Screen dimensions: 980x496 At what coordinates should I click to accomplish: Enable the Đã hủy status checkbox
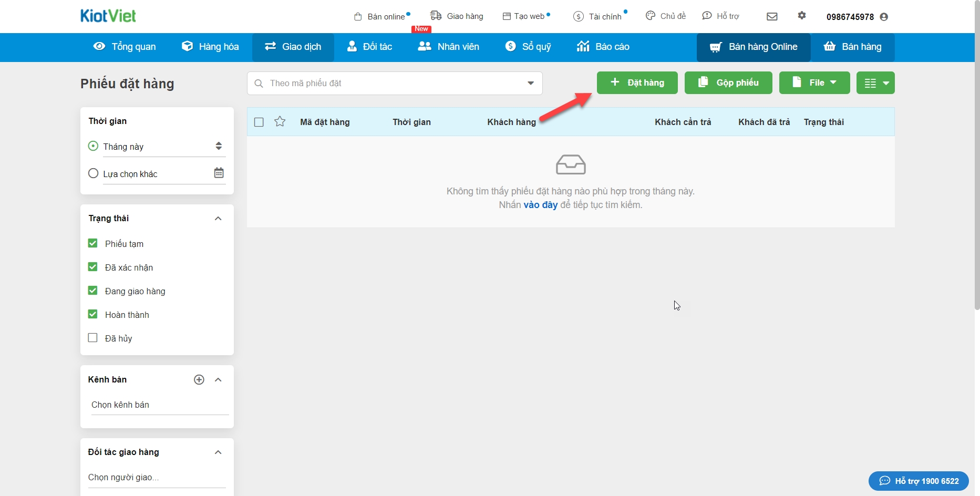coord(93,338)
